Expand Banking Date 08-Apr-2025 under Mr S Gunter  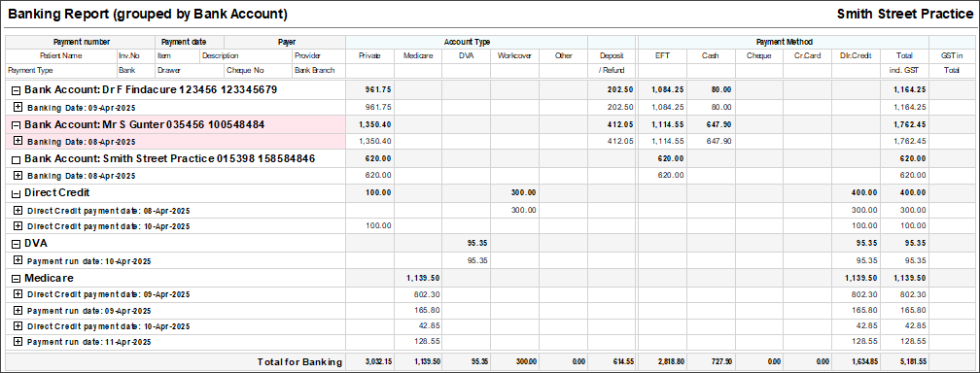(17, 141)
